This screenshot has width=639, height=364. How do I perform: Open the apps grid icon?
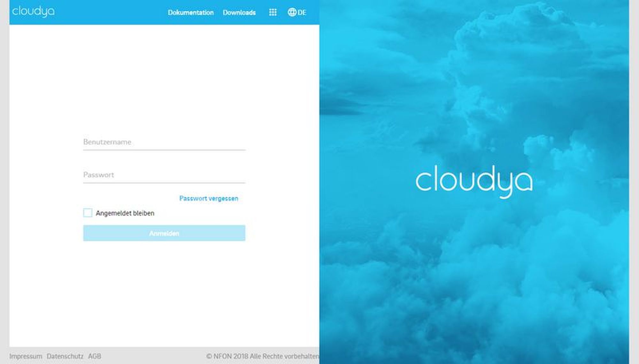pyautogui.click(x=273, y=12)
